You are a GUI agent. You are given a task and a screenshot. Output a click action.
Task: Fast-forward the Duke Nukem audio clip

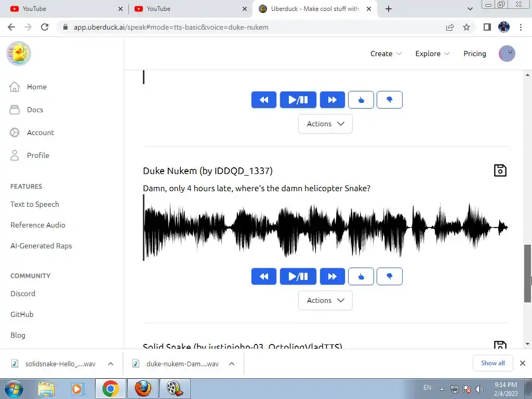point(332,276)
